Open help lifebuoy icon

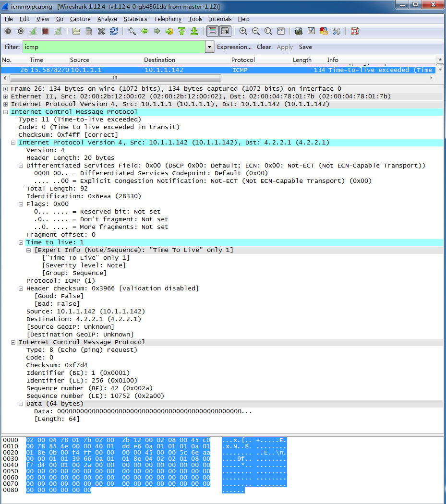point(355,31)
